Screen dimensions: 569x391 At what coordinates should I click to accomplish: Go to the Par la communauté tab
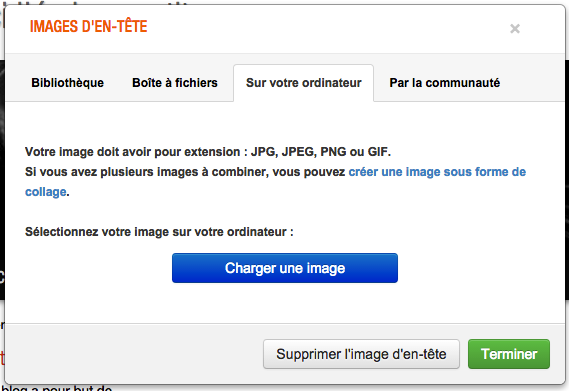(x=445, y=83)
